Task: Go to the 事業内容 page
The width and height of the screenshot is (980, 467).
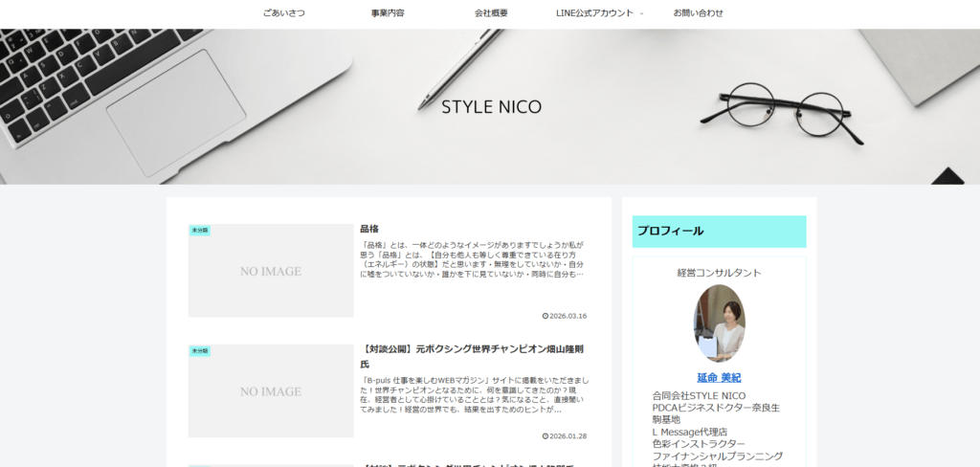Action: pos(388,13)
